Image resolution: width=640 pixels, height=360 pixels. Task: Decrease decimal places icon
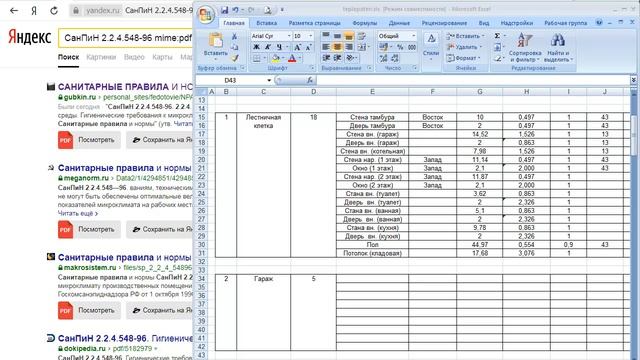[x=394, y=58]
